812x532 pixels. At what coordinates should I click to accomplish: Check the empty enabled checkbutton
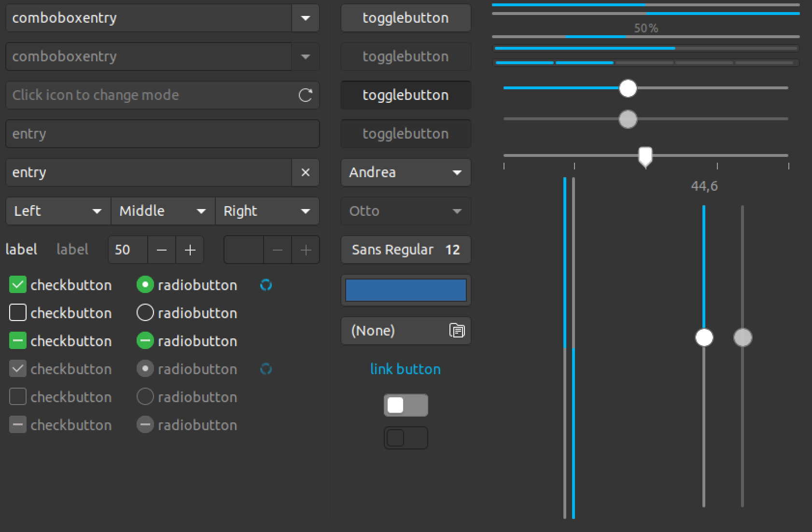point(18,313)
